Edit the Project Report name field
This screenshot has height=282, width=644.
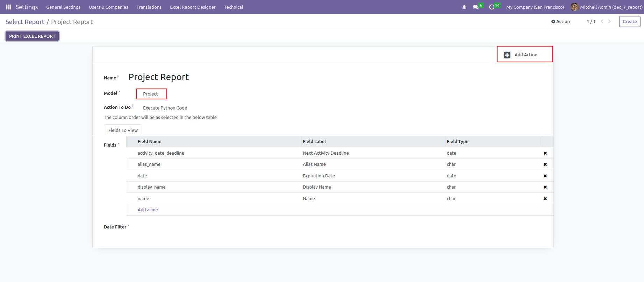159,77
